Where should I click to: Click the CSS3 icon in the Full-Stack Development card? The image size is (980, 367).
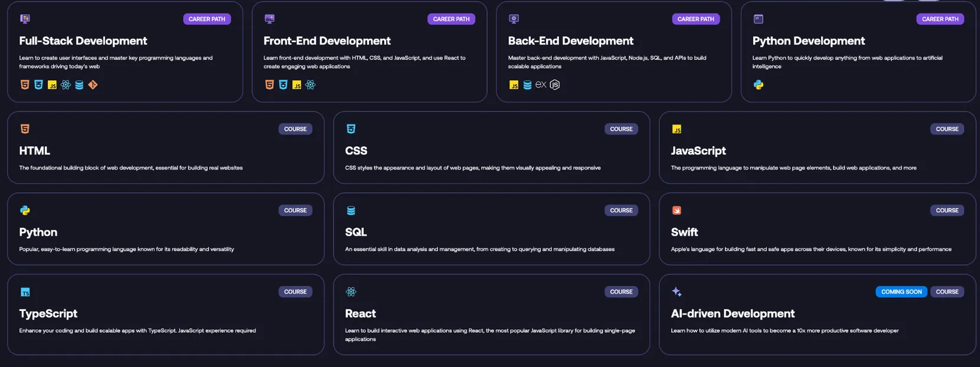(x=38, y=85)
